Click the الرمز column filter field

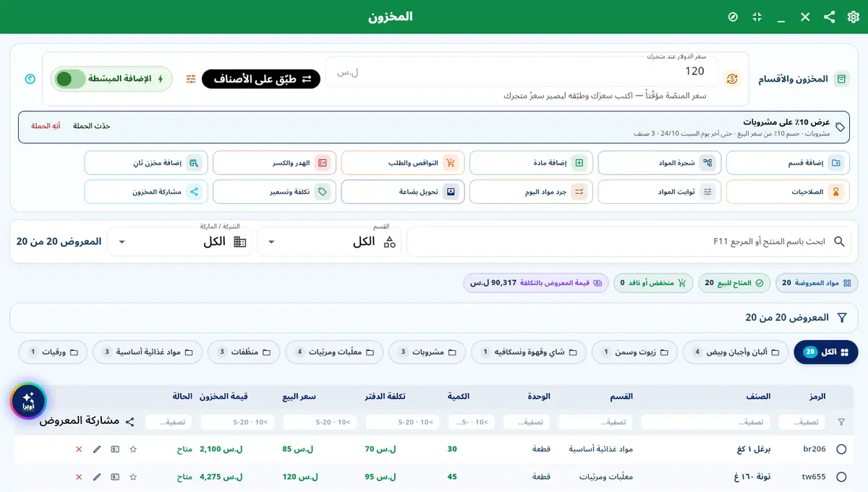pyautogui.click(x=801, y=422)
